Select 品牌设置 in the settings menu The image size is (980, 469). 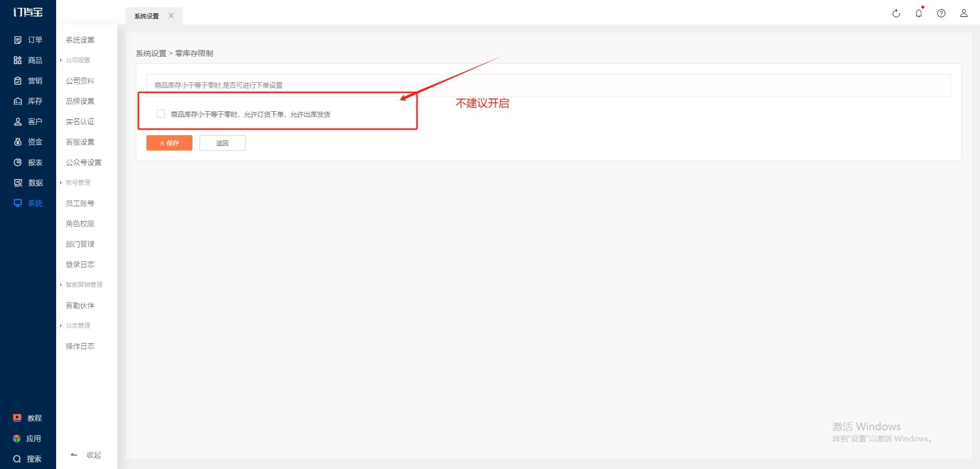point(80,101)
